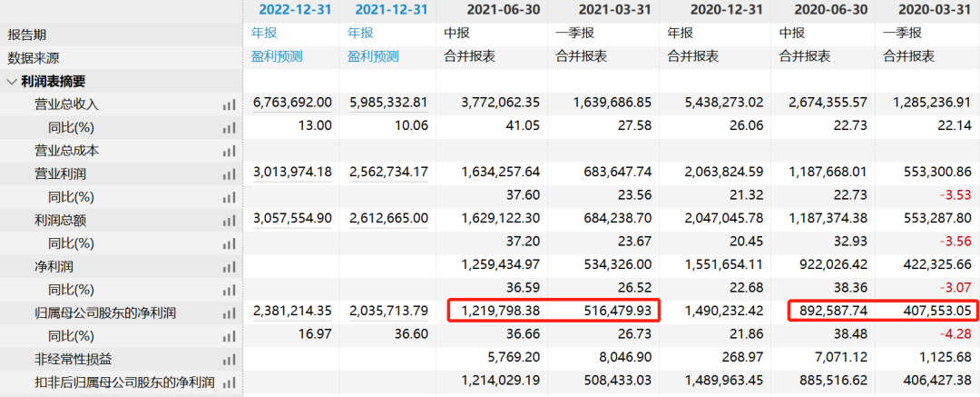Open chart icon for 归属母公司股东的净利润
The image size is (980, 397).
[229, 313]
